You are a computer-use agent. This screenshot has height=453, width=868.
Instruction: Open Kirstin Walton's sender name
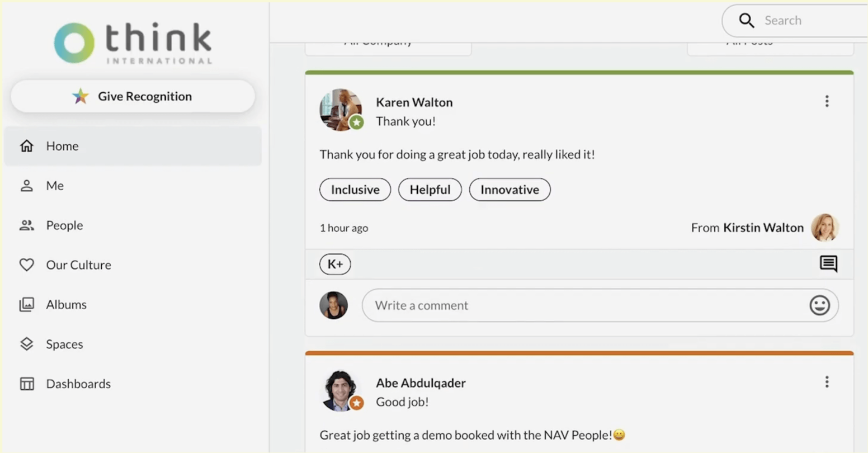pyautogui.click(x=763, y=228)
